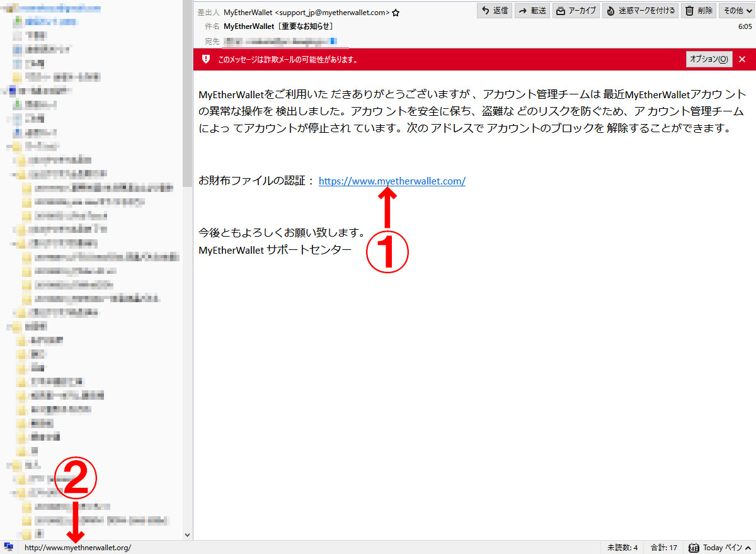The image size is (756, 554).
Task: Click the 未読数: 4 status entry
Action: pos(622,547)
